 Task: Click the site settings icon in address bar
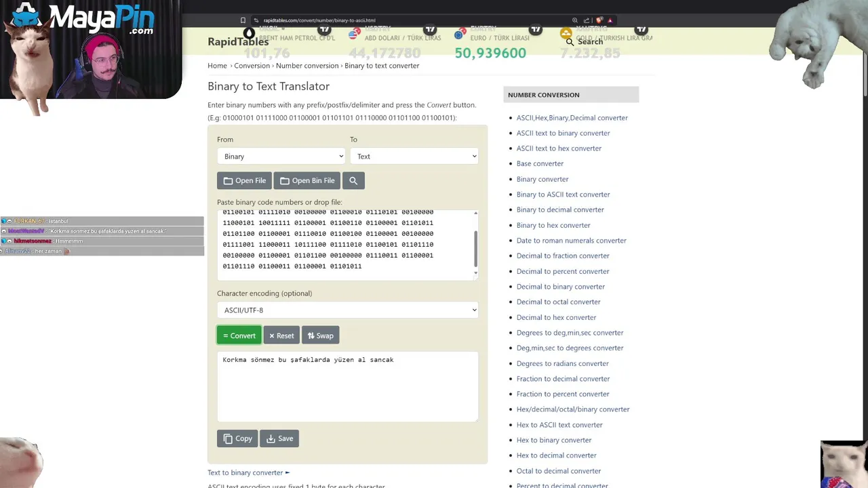click(x=256, y=20)
